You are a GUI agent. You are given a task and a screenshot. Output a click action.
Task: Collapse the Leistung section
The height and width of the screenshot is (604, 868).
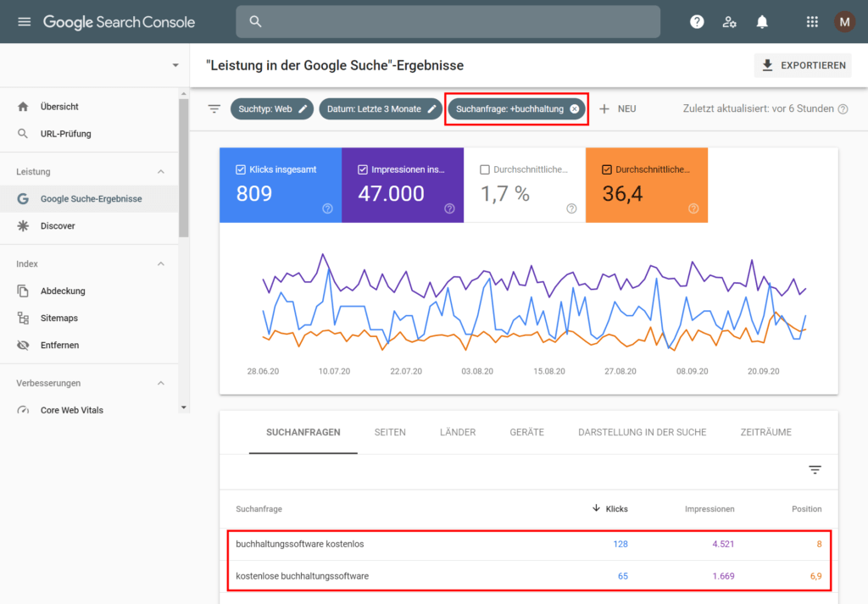[x=160, y=171]
